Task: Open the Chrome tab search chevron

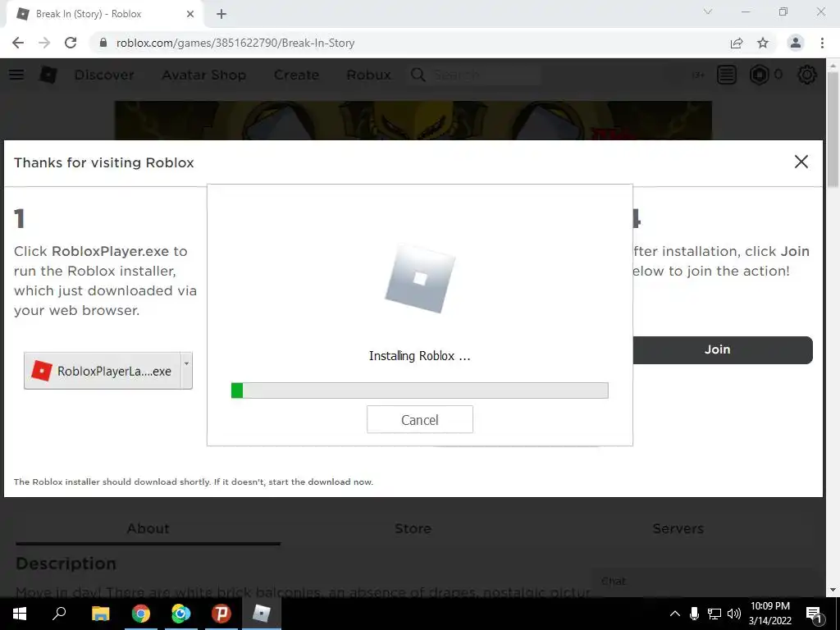Action: click(708, 11)
